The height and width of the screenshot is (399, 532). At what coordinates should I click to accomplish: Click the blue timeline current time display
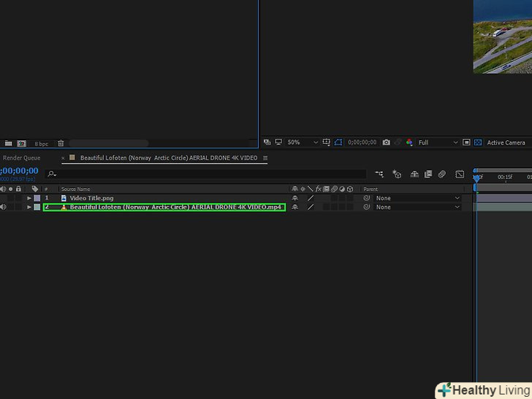click(x=19, y=170)
